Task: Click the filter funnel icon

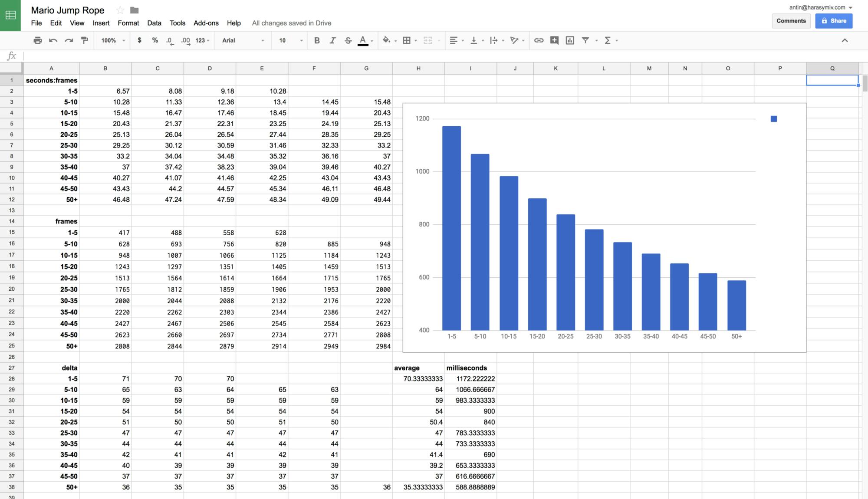Action: pos(585,40)
